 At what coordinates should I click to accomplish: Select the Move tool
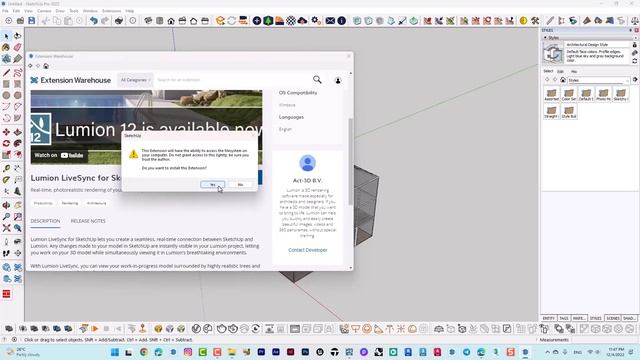[6, 132]
